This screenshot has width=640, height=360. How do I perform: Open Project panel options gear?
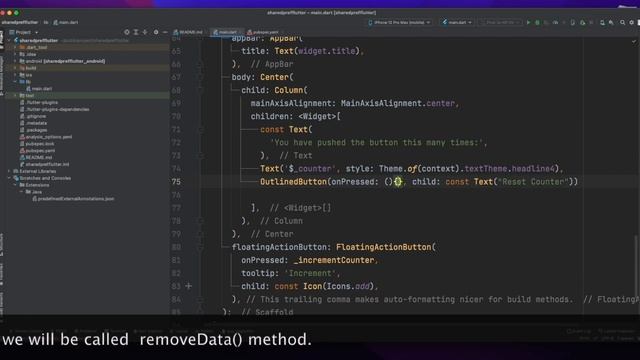(x=156, y=32)
